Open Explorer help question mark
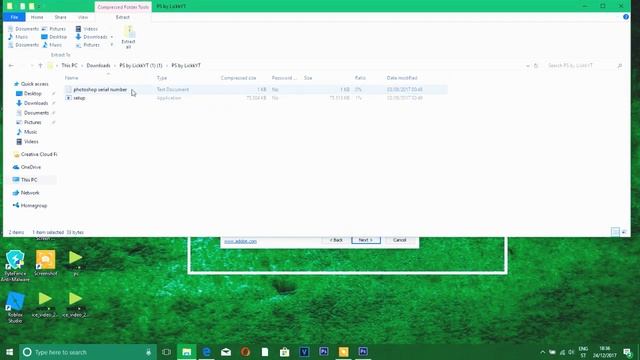Image resolution: width=640 pixels, height=360 pixels. pyautogui.click(x=626, y=17)
